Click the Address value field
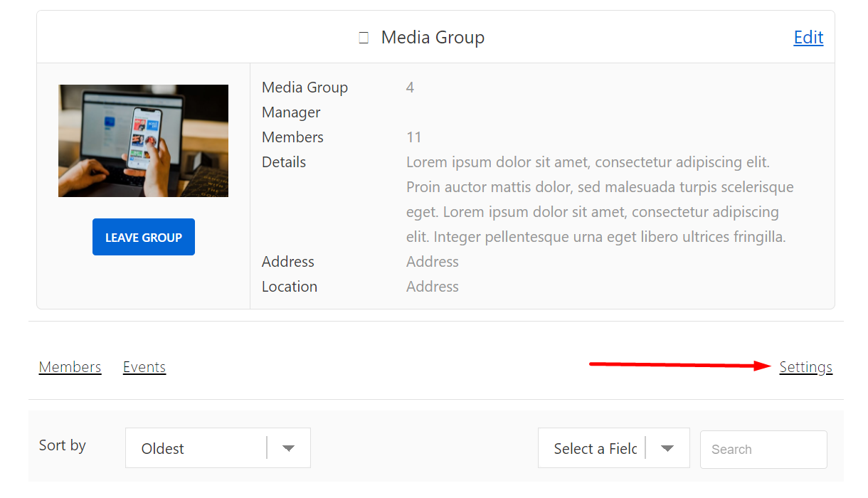Viewport: 868px width, 498px height. 432,261
